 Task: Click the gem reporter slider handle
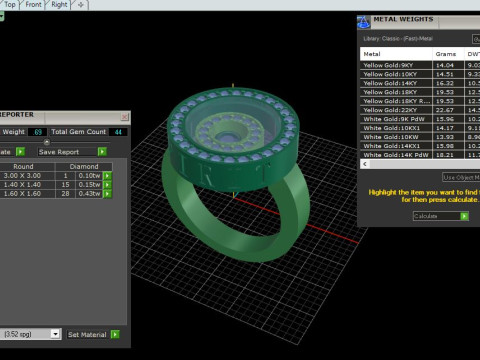47,142
